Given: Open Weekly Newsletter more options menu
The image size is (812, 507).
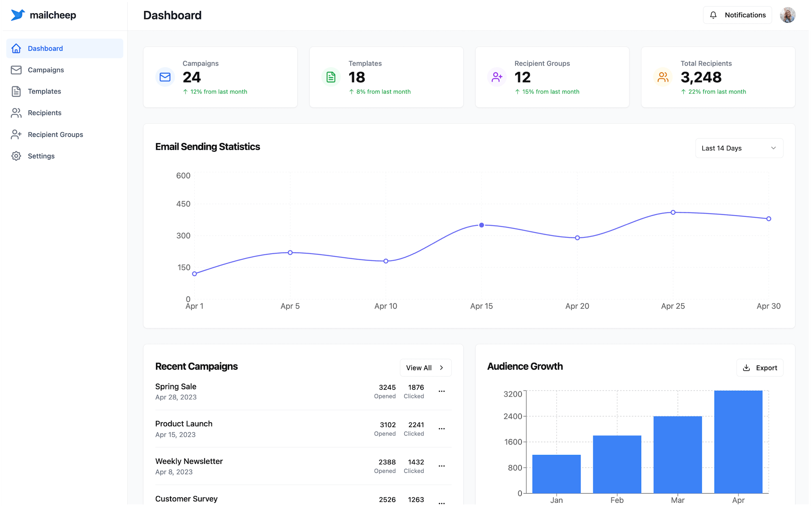Looking at the screenshot, I should (442, 466).
